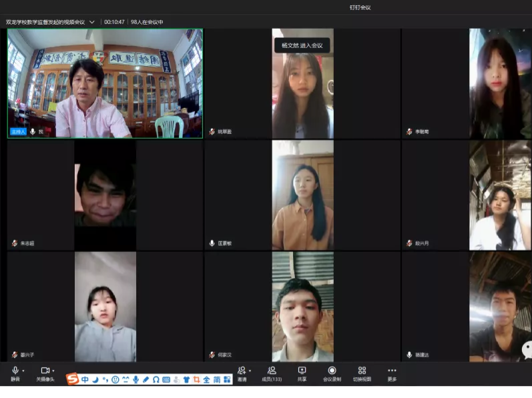Image resolution: width=532 pixels, height=398 pixels.
Task: Click the Sogou skin shirt icon
Action: click(186, 379)
